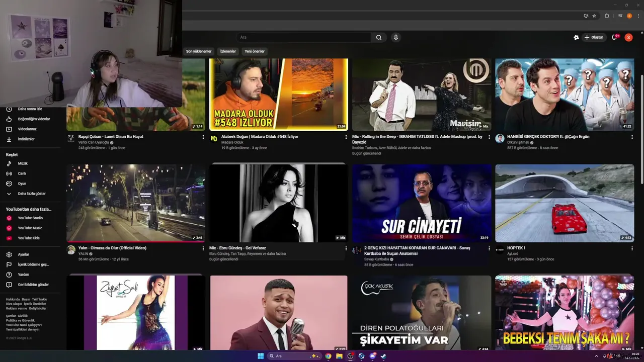Open options for Madara Olduk #548 video
The height and width of the screenshot is (362, 644).
(346, 137)
